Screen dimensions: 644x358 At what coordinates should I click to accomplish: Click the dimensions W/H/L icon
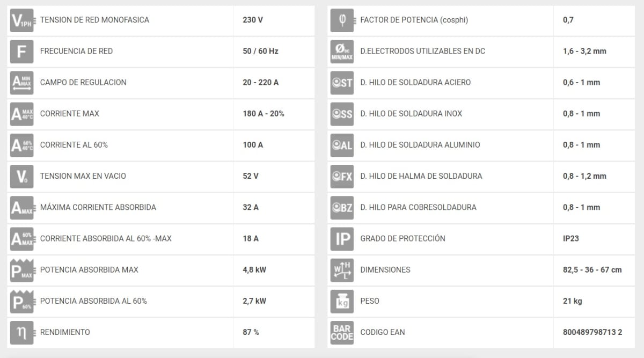click(x=342, y=270)
